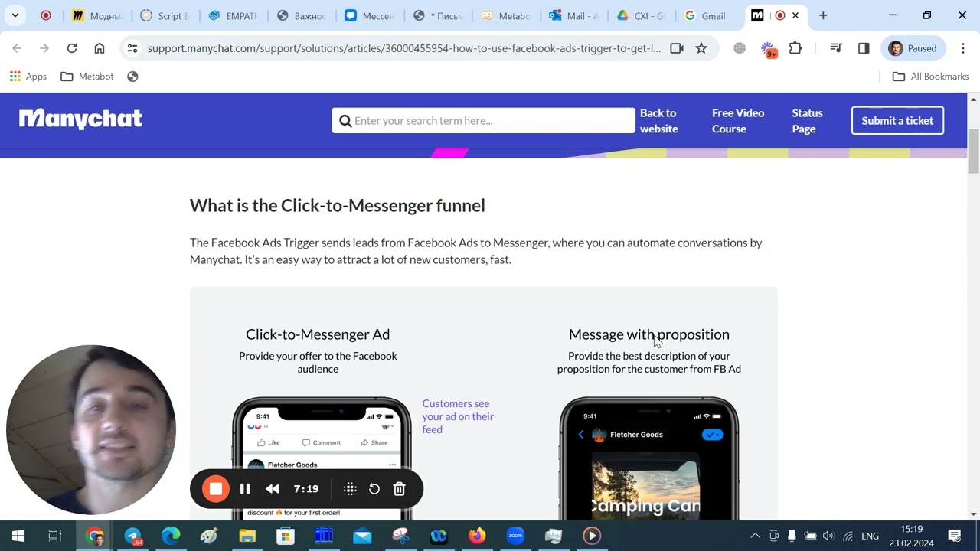This screenshot has width=980, height=551.
Task: Rewind the recording
Action: (273, 489)
